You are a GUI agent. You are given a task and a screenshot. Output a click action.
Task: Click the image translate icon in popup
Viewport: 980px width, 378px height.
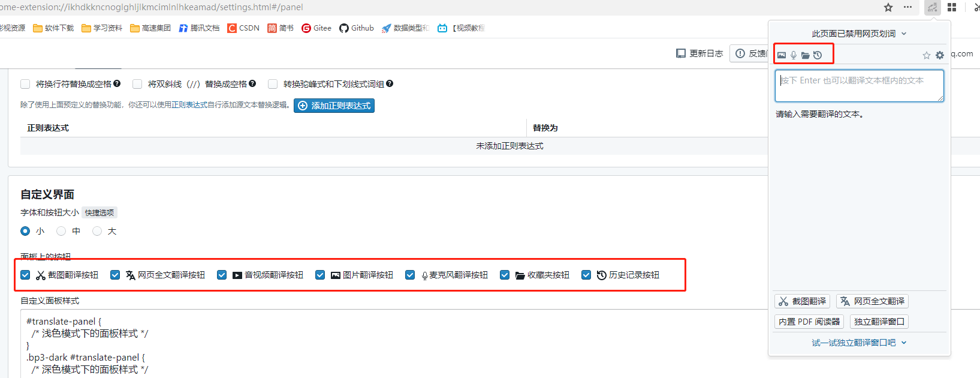point(782,55)
